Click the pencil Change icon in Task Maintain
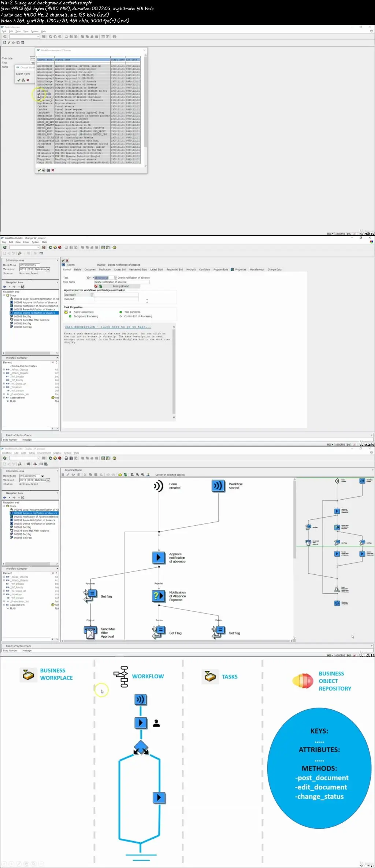Screen dimensions: 375x868 pos(9,43)
